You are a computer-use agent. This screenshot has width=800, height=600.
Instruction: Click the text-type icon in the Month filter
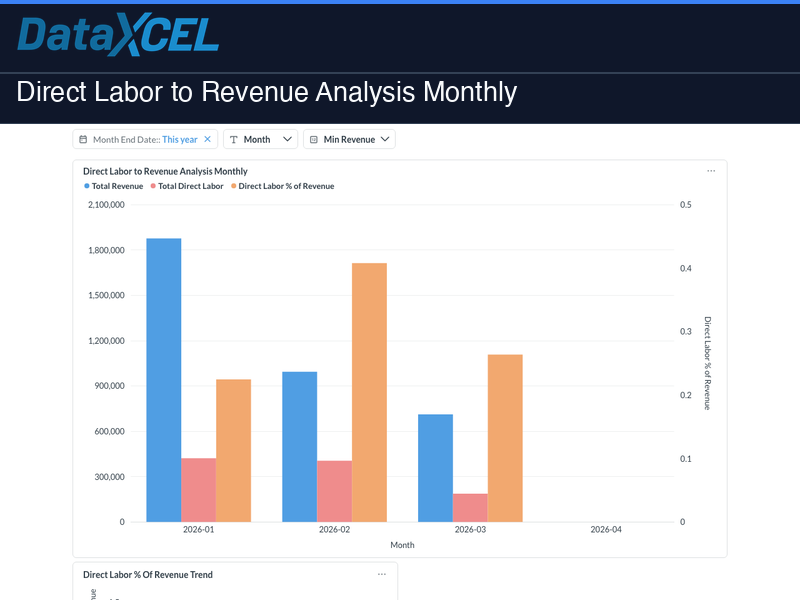[233, 139]
